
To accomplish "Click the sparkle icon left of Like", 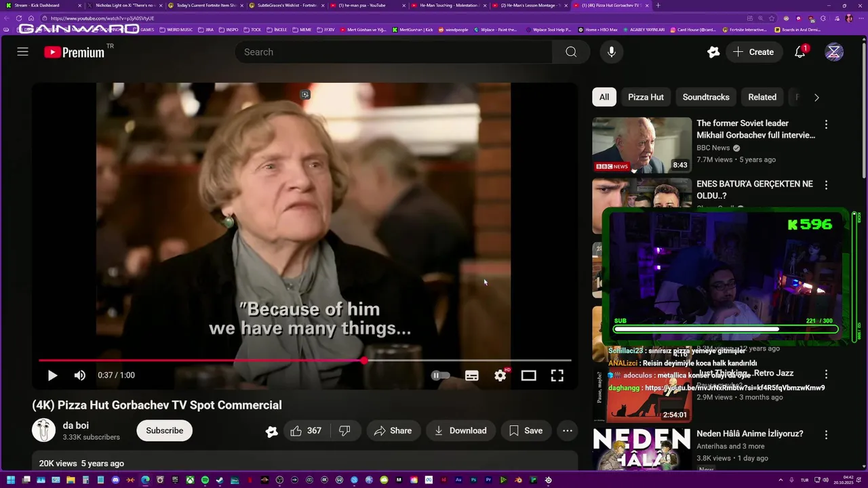I will pos(272,431).
